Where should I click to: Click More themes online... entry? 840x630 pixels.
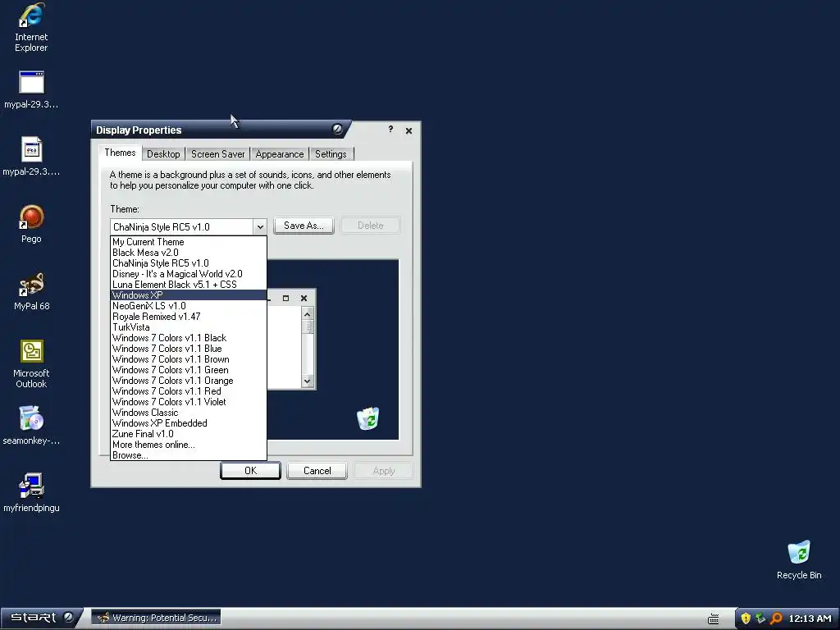pos(188,445)
